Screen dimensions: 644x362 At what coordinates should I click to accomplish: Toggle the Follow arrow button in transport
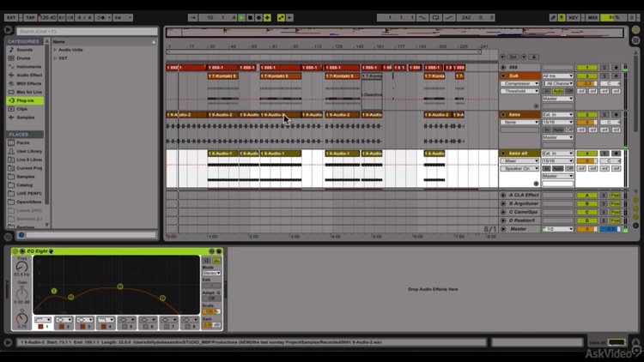pos(192,18)
